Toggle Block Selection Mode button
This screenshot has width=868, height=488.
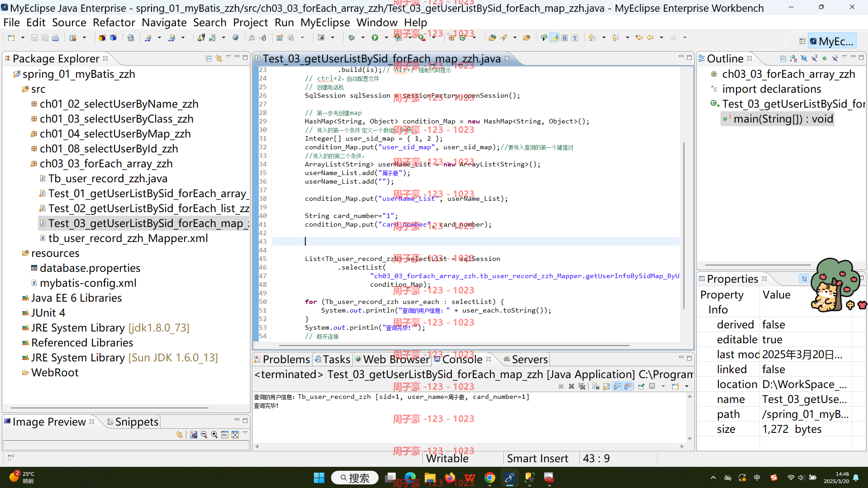tap(564, 38)
